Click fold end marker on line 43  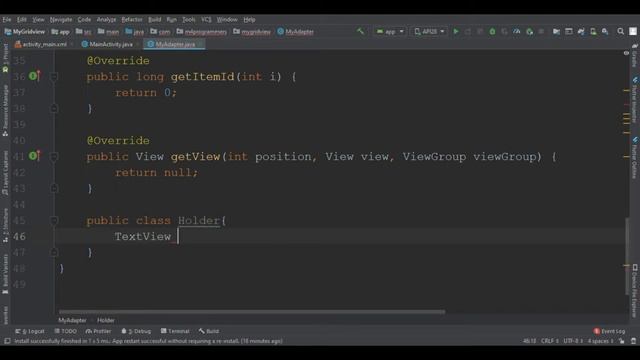(x=54, y=188)
